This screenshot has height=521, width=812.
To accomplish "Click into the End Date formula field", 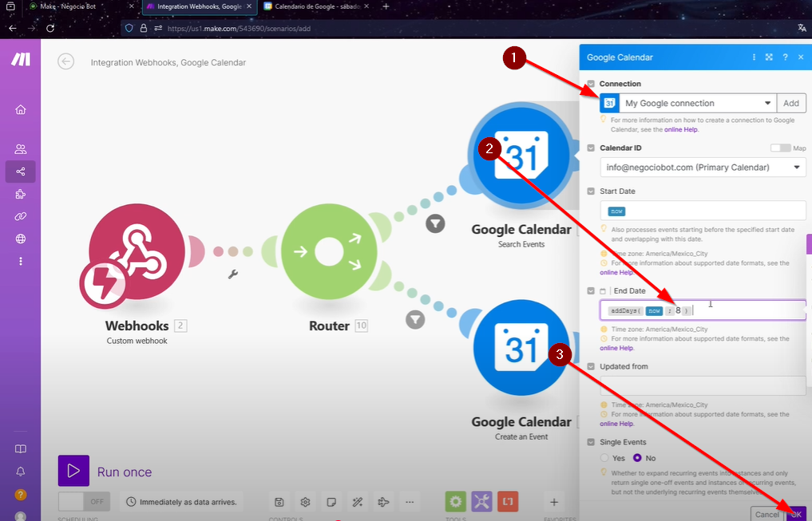I will [703, 310].
